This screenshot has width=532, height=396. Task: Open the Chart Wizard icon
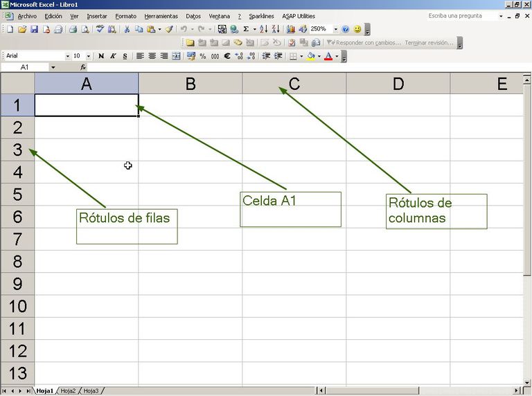(291, 29)
